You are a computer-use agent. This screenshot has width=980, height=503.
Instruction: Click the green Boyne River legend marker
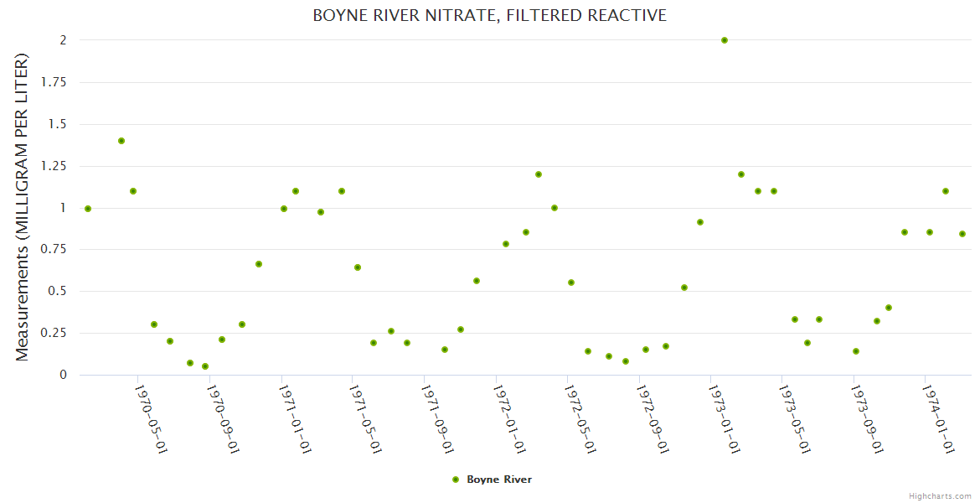pos(456,480)
